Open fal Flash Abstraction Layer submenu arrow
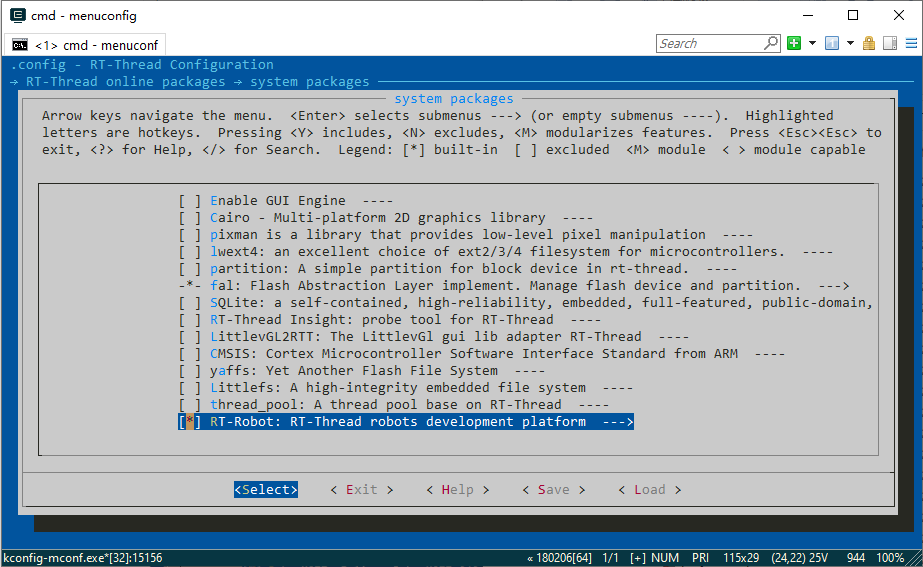This screenshot has width=923, height=567. 834,286
